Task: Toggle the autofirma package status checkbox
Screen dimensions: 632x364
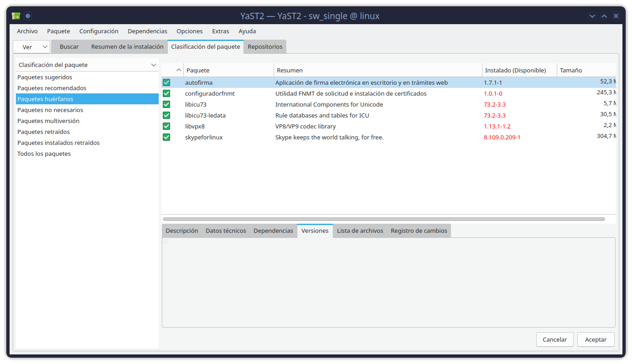Action: point(166,82)
